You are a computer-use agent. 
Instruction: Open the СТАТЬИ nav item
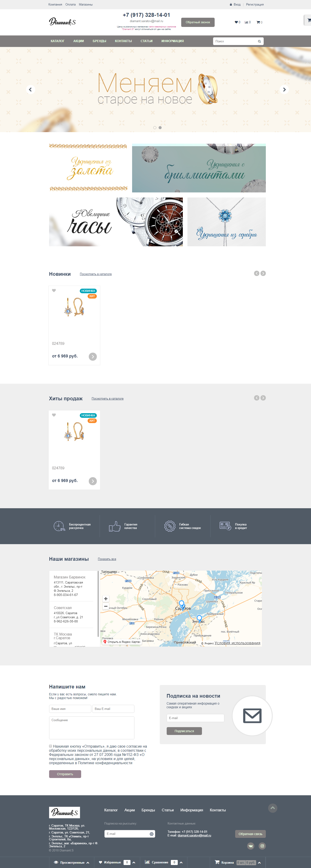146,41
